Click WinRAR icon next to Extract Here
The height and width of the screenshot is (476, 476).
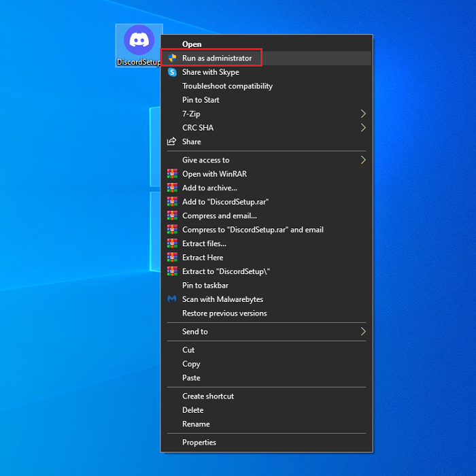point(172,258)
